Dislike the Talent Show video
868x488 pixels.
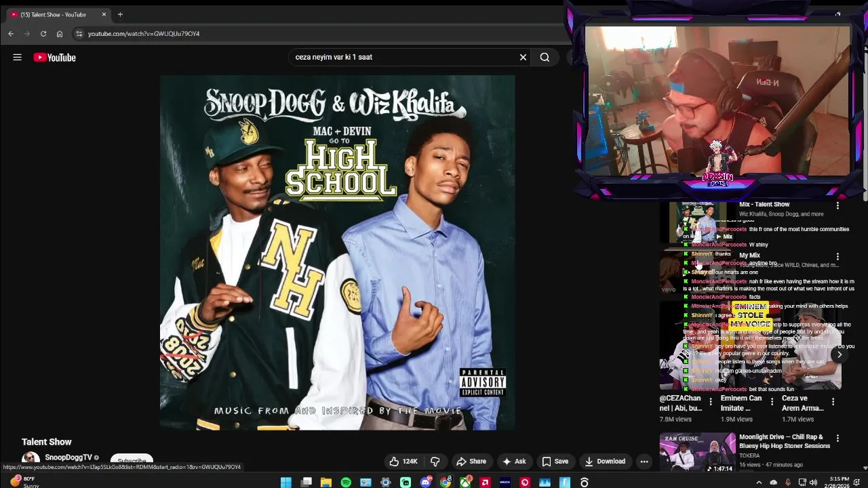(435, 462)
